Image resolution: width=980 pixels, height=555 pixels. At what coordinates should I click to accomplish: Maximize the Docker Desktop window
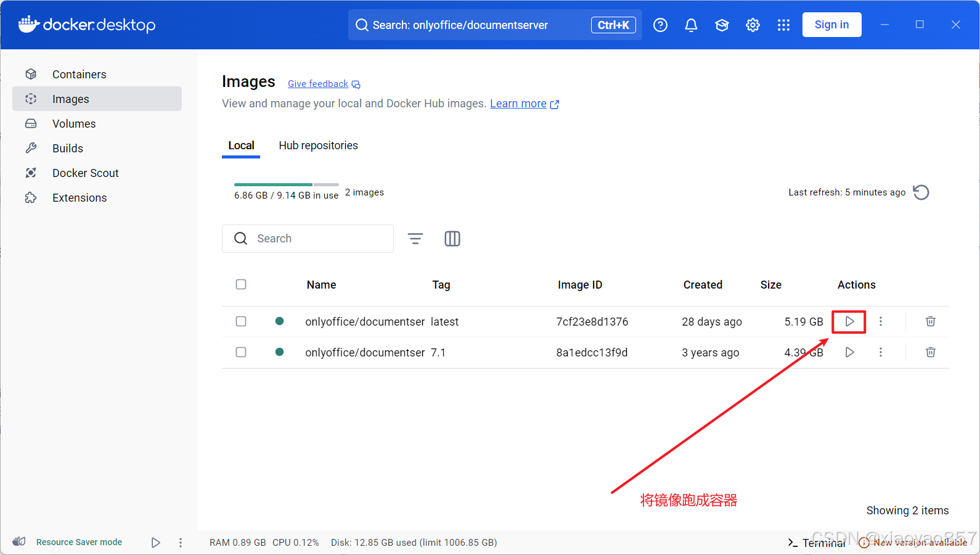coord(920,25)
